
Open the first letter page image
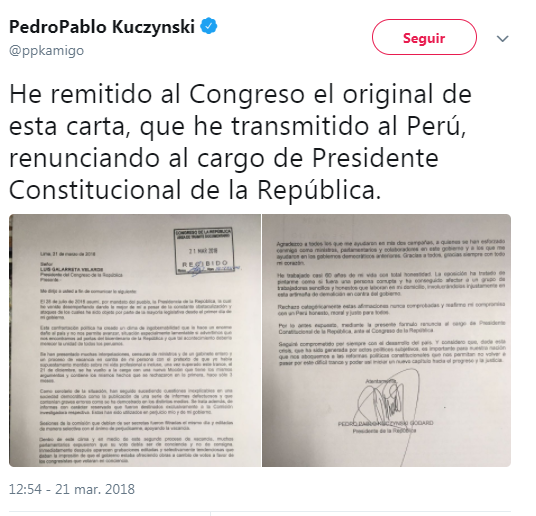pos(135,340)
